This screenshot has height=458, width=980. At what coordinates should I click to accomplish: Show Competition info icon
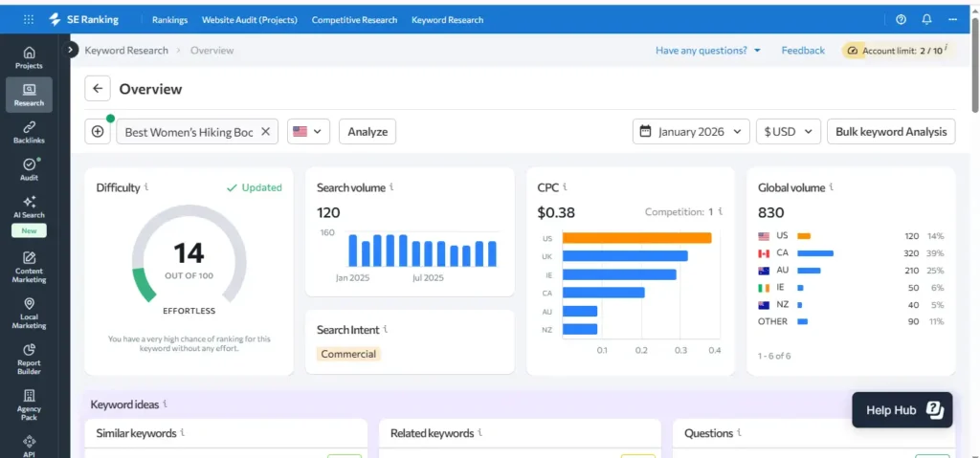click(x=720, y=212)
